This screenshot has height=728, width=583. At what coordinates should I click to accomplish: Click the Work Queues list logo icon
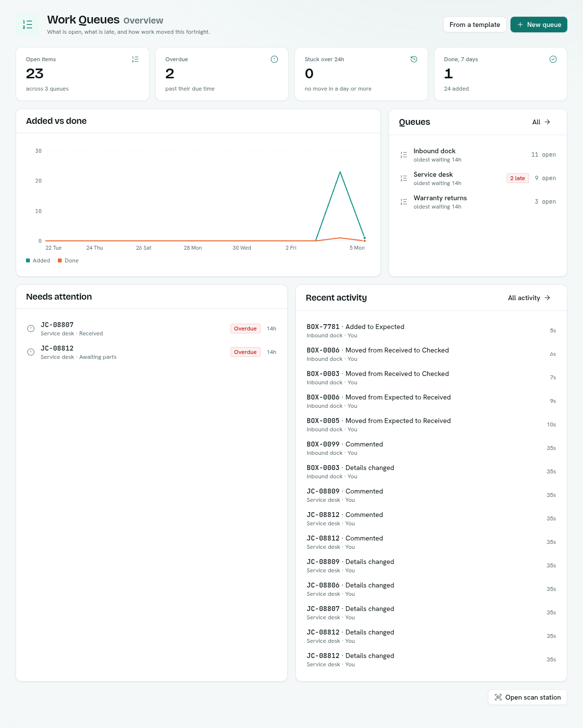[27, 24]
